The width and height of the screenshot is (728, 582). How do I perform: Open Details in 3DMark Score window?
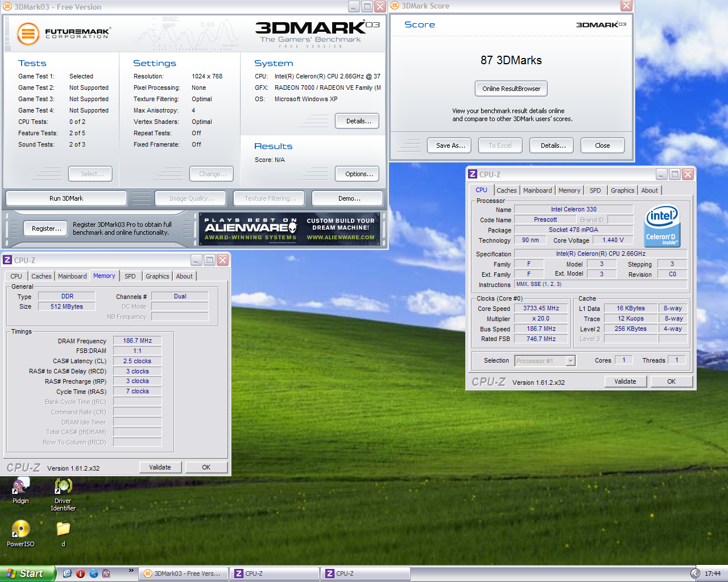[553, 145]
